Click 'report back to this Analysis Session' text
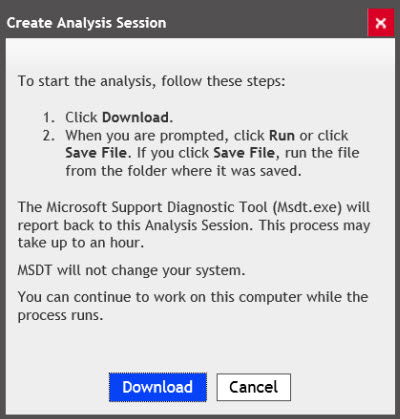 [133, 225]
